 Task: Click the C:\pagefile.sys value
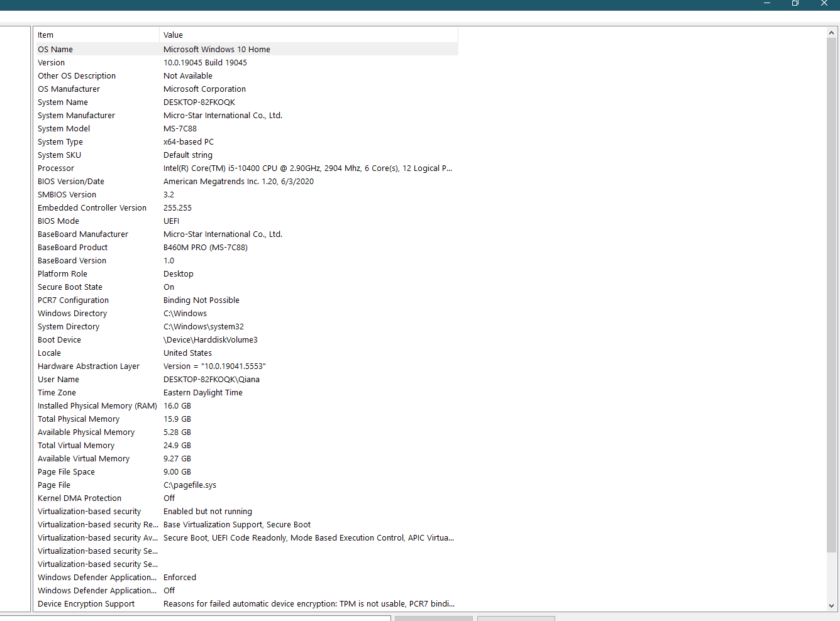point(190,485)
